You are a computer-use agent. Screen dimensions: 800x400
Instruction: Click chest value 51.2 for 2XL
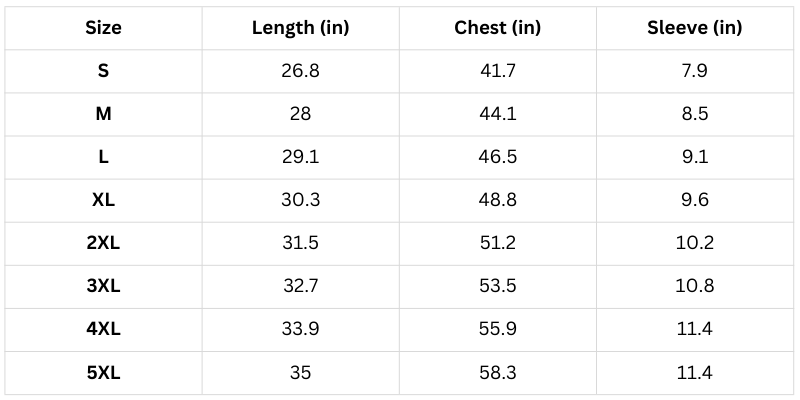coord(498,243)
